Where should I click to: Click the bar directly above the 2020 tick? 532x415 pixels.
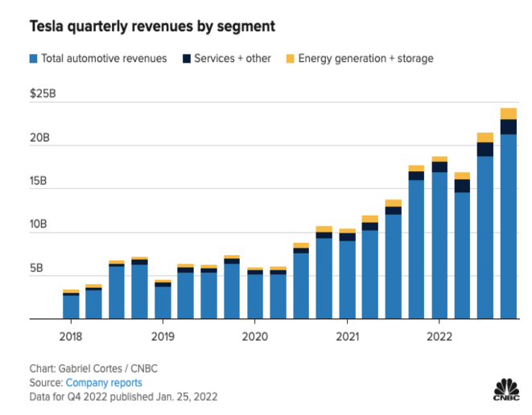click(x=255, y=294)
